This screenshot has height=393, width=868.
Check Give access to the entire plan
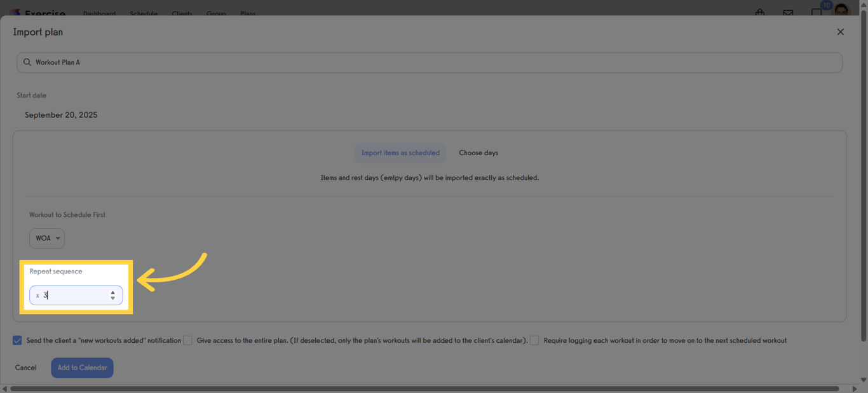[187, 340]
